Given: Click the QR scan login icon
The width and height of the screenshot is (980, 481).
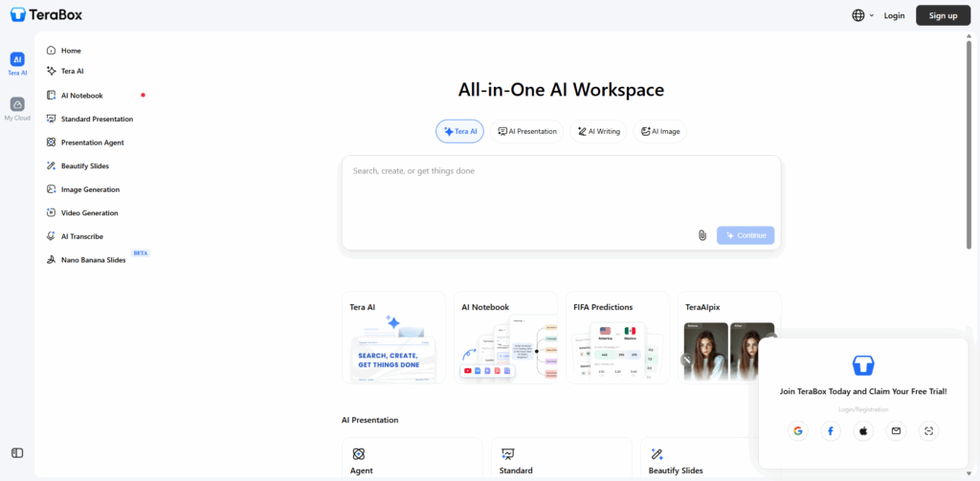Looking at the screenshot, I should (928, 431).
